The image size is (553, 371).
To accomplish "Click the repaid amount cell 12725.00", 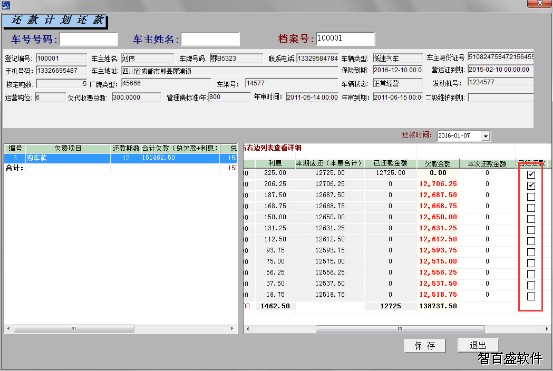I will [x=390, y=173].
